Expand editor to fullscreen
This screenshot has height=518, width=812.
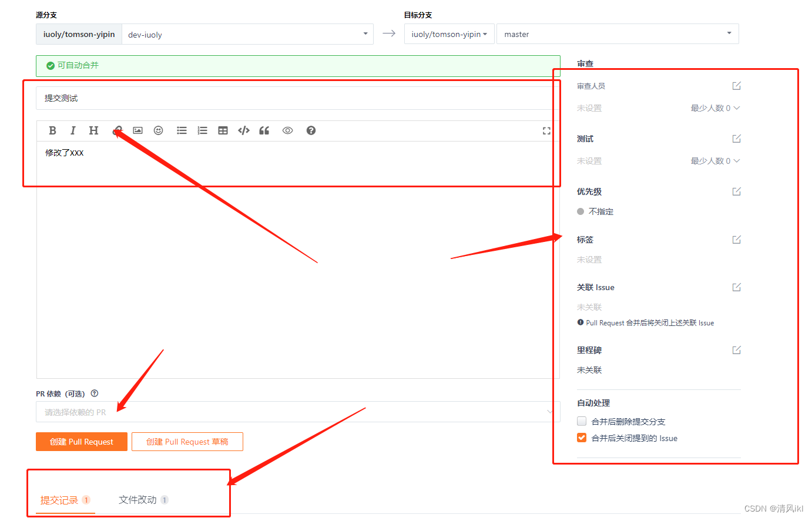[x=546, y=131]
